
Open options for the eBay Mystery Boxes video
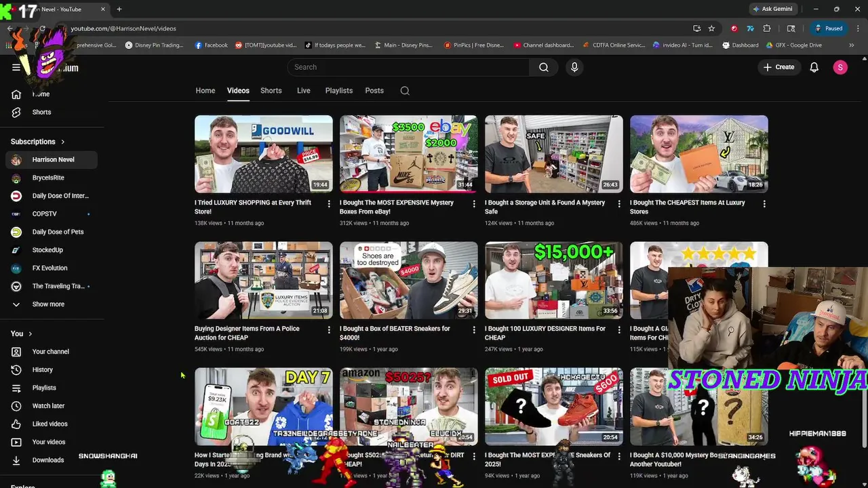click(474, 204)
